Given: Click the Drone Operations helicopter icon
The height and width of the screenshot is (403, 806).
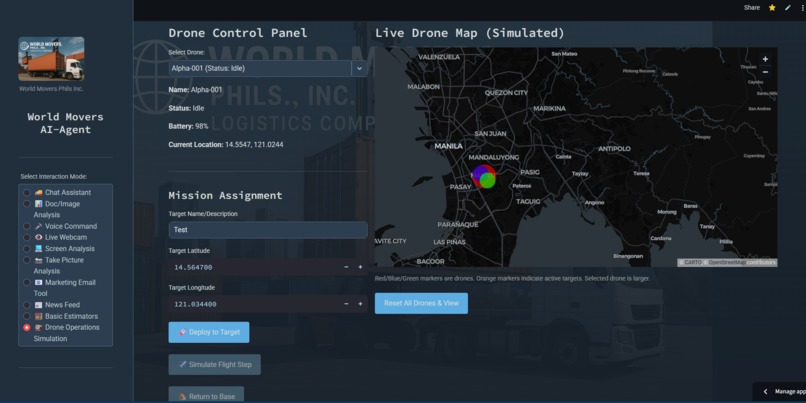Looking at the screenshot, I should [x=39, y=327].
